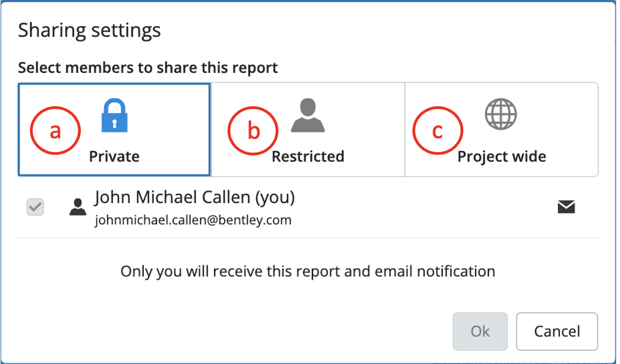Click the red circled letter c
Viewport: 620px width, 364px height.
tap(438, 131)
